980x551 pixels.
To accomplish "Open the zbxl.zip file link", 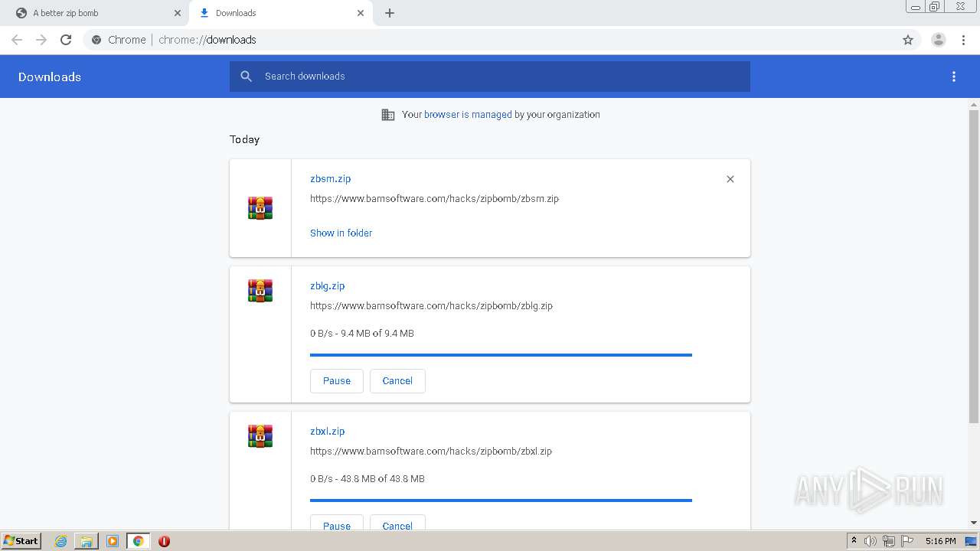I will pyautogui.click(x=328, y=432).
